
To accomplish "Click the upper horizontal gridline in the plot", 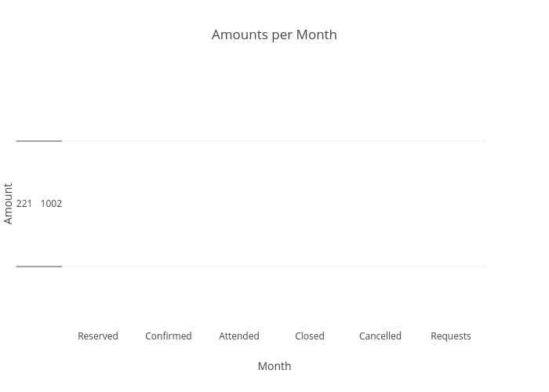I will (274, 141).
